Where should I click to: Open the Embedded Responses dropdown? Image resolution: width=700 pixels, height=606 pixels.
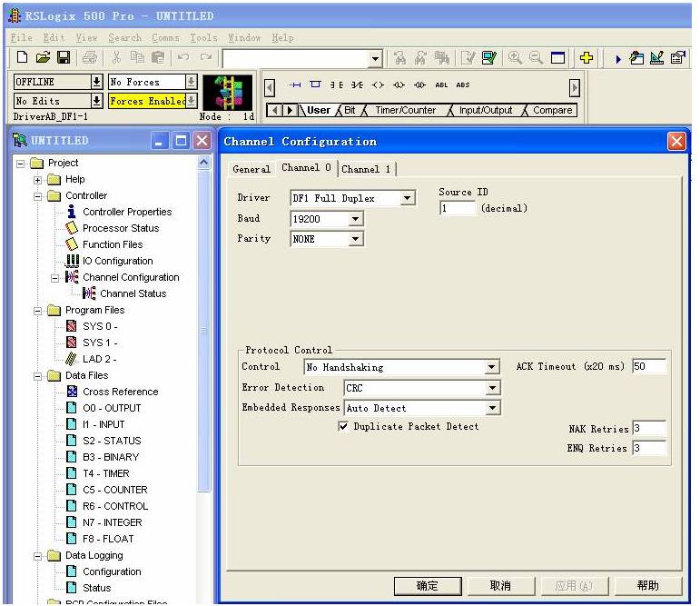(492, 408)
